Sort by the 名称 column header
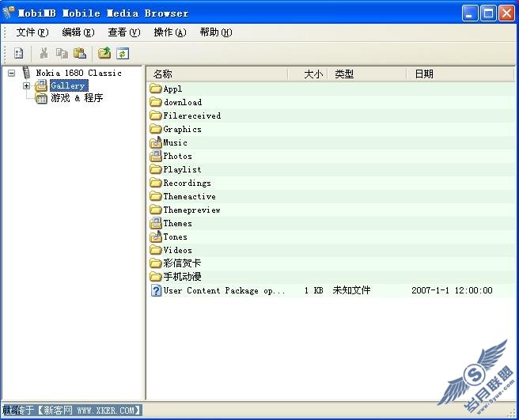Screen dimensions: 519x420 tap(217, 74)
